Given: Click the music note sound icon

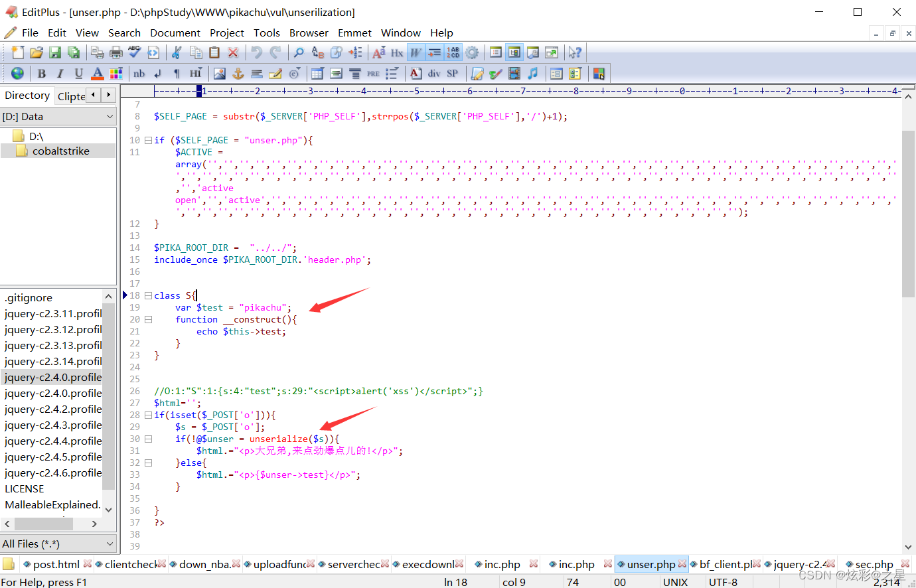Looking at the screenshot, I should 533,74.
